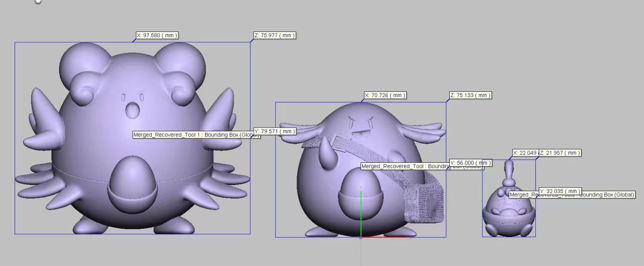The image size is (644, 266).
Task: Select the X: 70.726 (mm) dimension label
Action: click(x=385, y=95)
